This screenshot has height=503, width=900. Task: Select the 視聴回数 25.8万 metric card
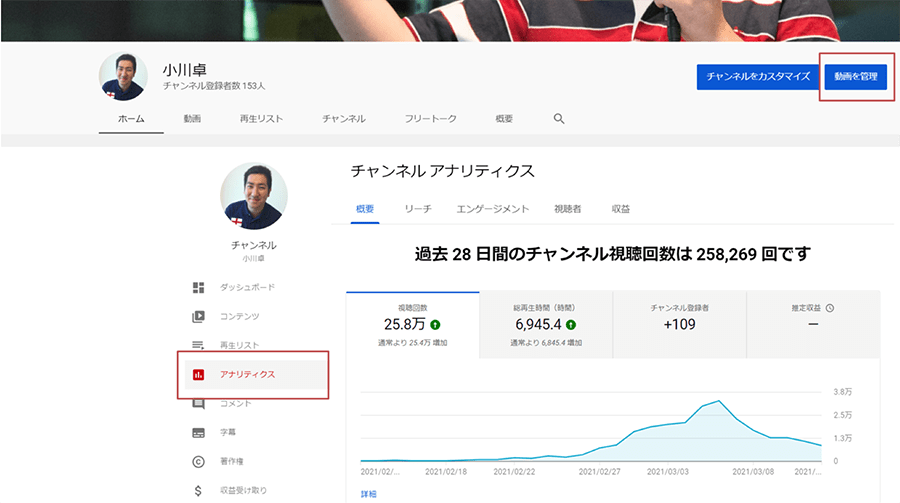click(x=413, y=325)
